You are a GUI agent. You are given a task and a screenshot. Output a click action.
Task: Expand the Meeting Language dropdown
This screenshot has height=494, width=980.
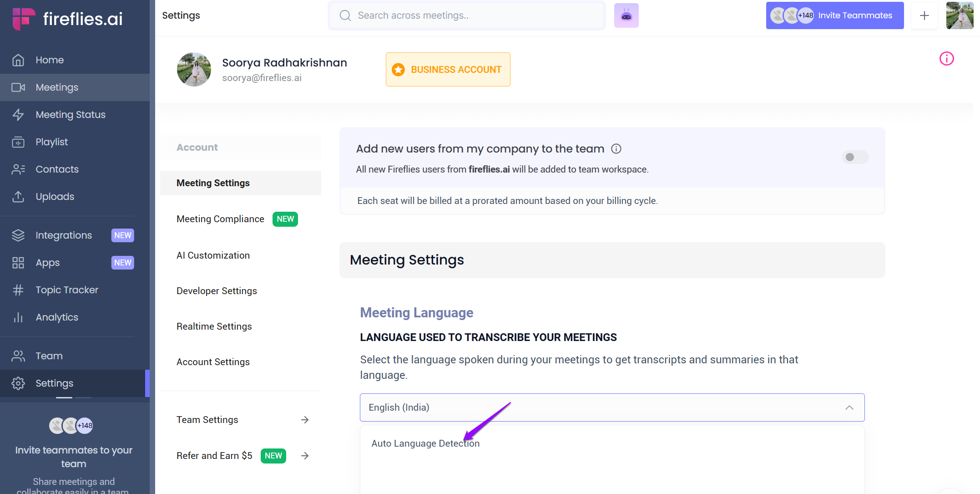[612, 407]
